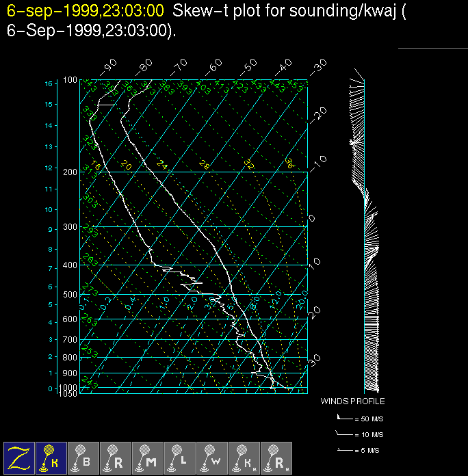Click the 500 pressure level label
The width and height of the screenshot is (468, 476).
pyautogui.click(x=70, y=295)
